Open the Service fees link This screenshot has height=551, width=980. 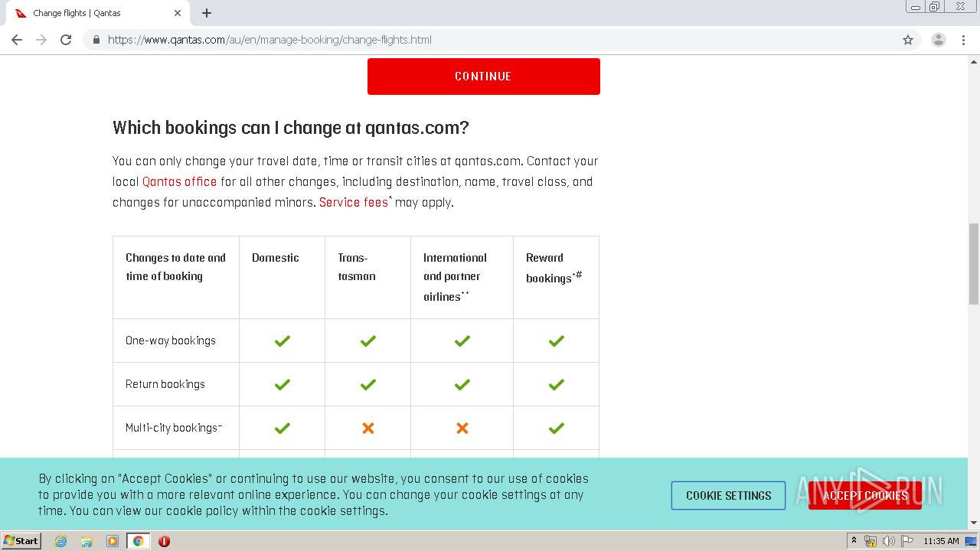point(354,203)
